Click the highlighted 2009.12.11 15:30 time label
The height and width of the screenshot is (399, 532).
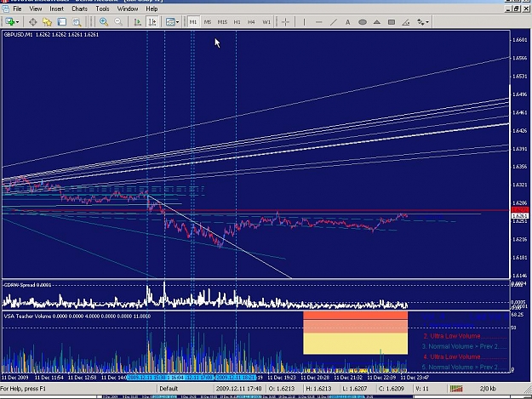(146, 377)
